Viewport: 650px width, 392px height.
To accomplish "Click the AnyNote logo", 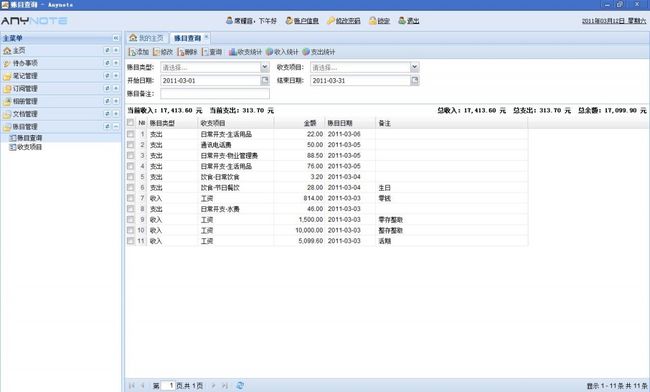I will (x=34, y=20).
